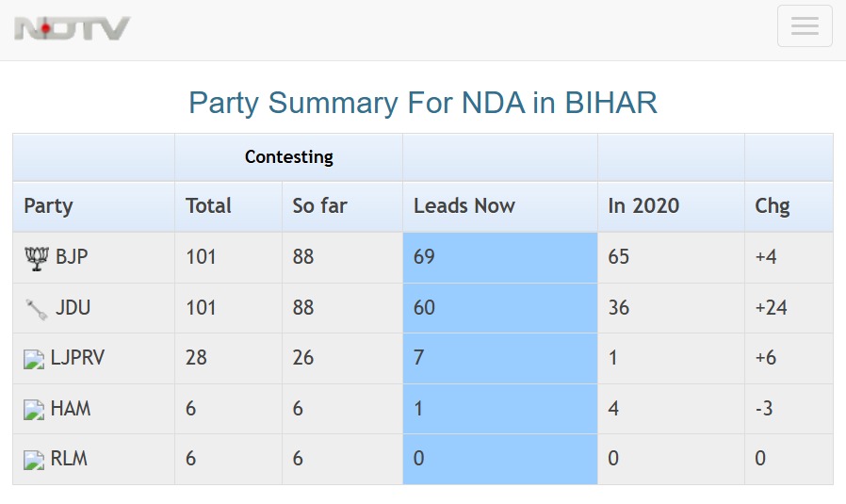846x504 pixels.
Task: Click the Leads Now column header
Action: pos(464,206)
